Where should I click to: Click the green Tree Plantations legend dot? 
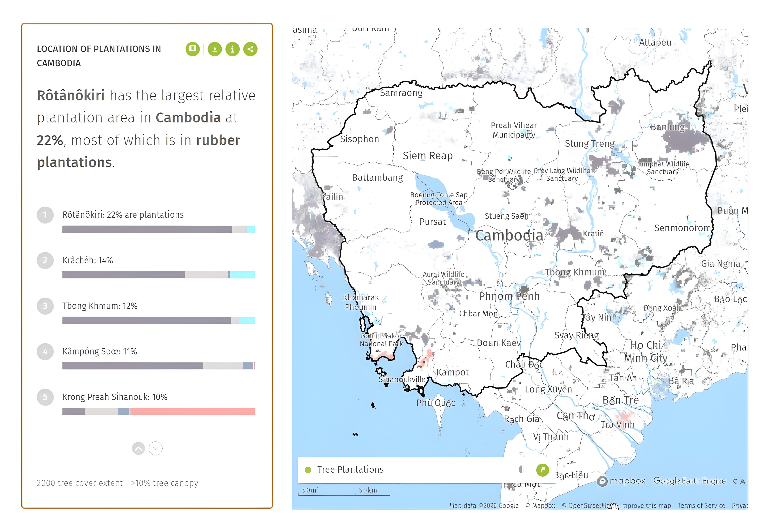pos(308,470)
